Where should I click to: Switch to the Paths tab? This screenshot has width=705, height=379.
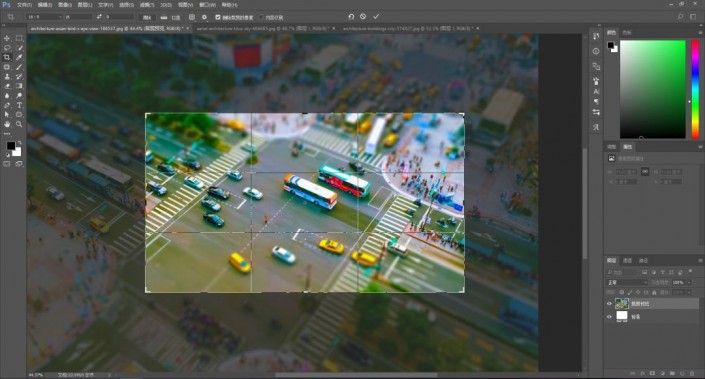tap(643, 260)
